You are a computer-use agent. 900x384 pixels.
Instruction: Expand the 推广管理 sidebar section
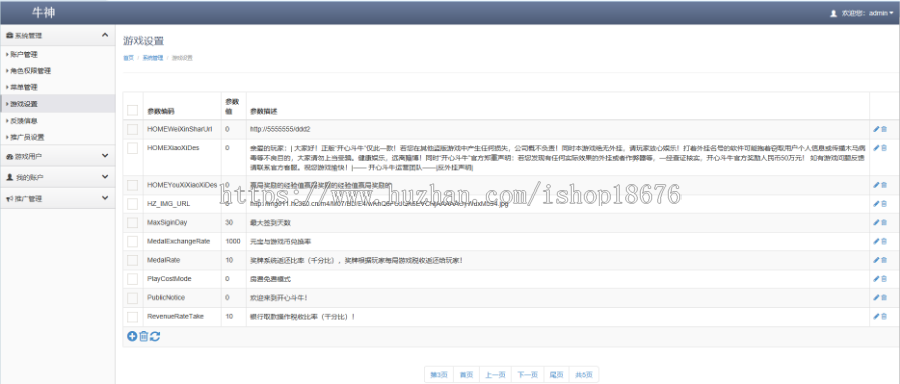click(x=57, y=199)
